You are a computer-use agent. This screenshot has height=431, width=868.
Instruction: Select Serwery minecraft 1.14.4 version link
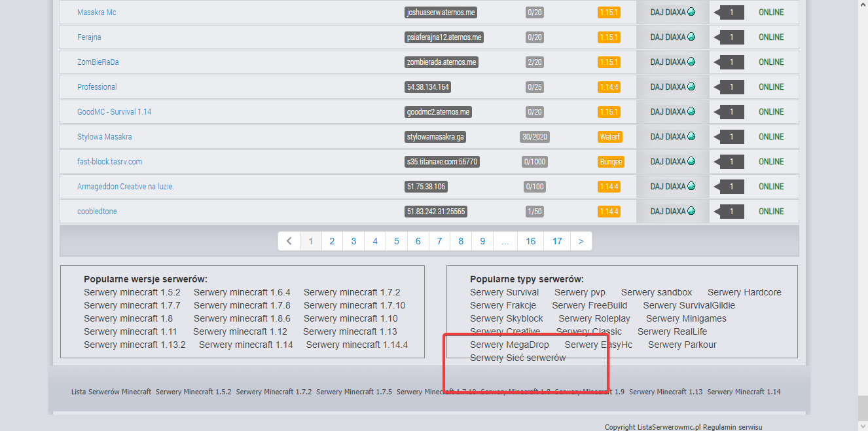click(357, 345)
